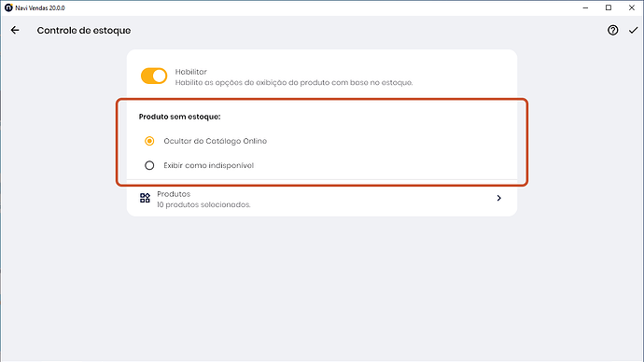This screenshot has height=362, width=644.
Task: Select Ocultar do Catálogo Online radio
Action: click(x=149, y=141)
